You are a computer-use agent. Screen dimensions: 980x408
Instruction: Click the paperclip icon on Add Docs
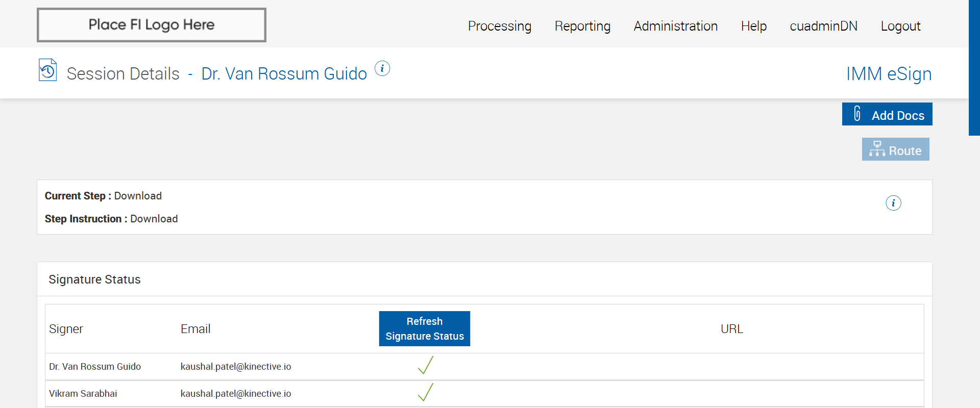point(857,113)
